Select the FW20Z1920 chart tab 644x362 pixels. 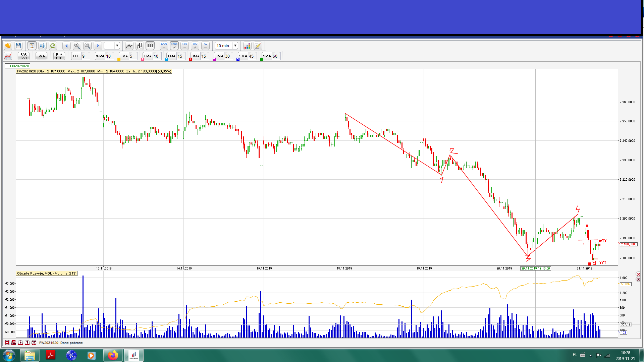coord(18,66)
